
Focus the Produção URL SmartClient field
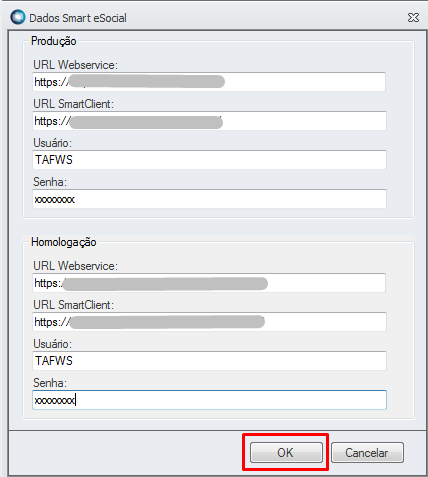pyautogui.click(x=209, y=121)
